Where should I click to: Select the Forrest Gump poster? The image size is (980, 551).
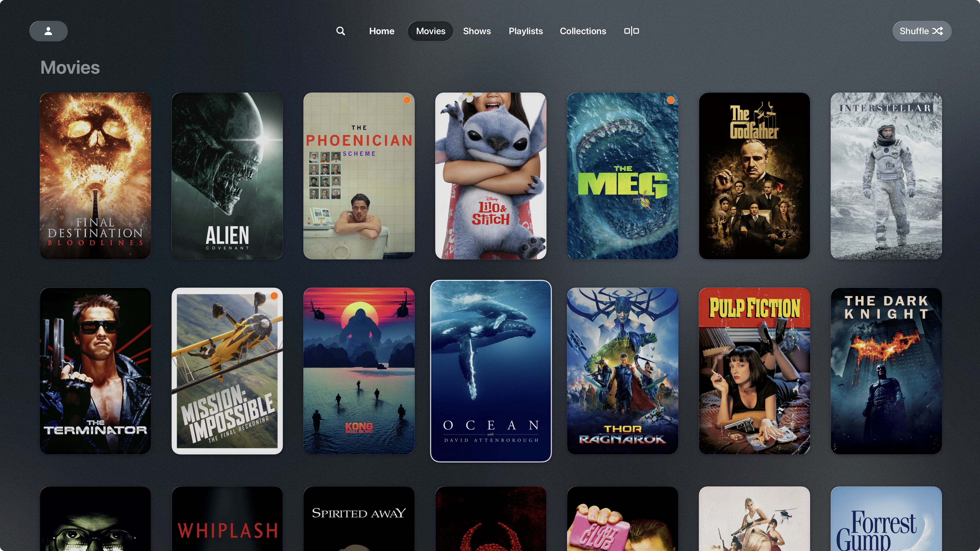886,519
